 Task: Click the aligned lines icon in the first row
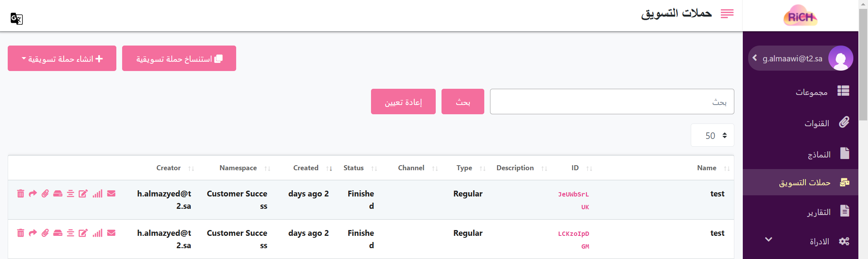[x=71, y=193]
